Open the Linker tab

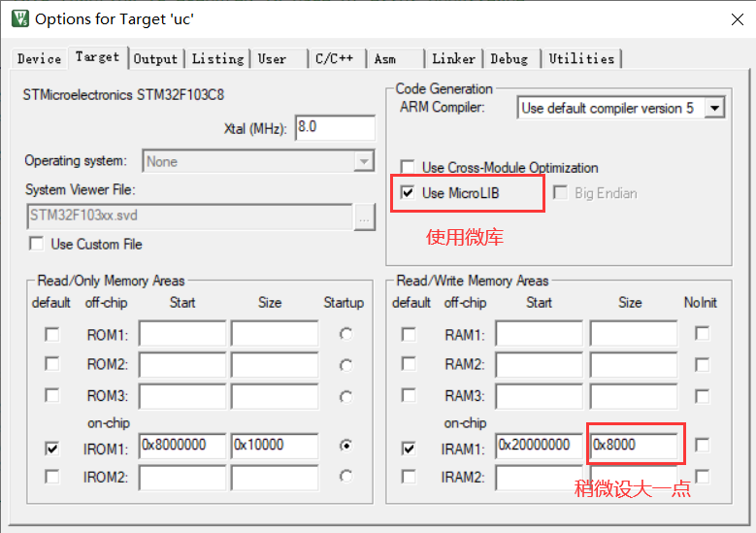(x=453, y=59)
